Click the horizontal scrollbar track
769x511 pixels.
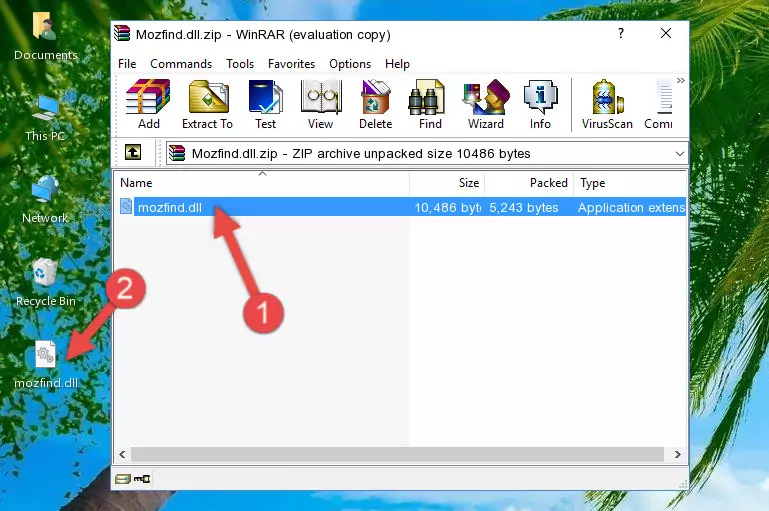coord(398,455)
